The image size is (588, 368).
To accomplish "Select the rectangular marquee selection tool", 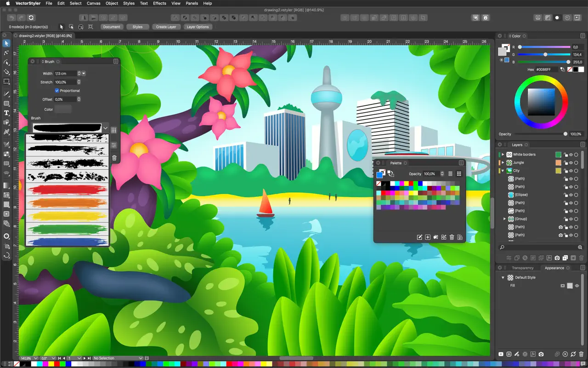I will [x=6, y=81].
